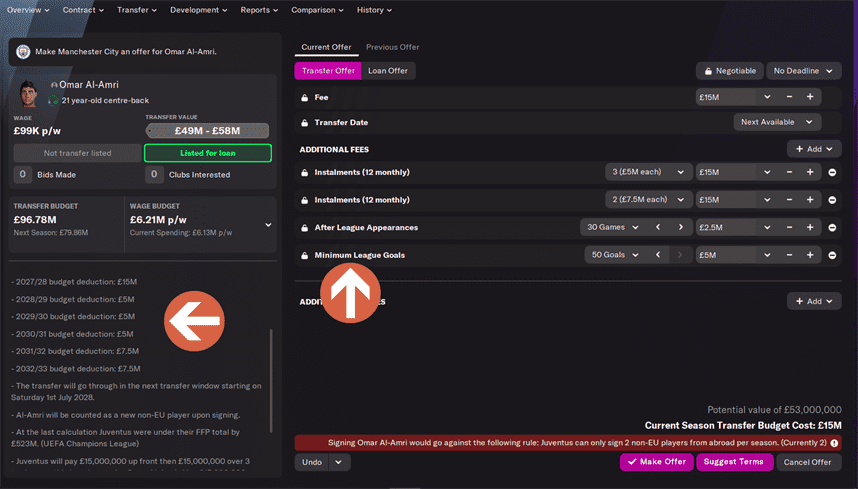This screenshot has height=489, width=858.
Task: Switch to the Current Offer tab
Action: pos(326,47)
